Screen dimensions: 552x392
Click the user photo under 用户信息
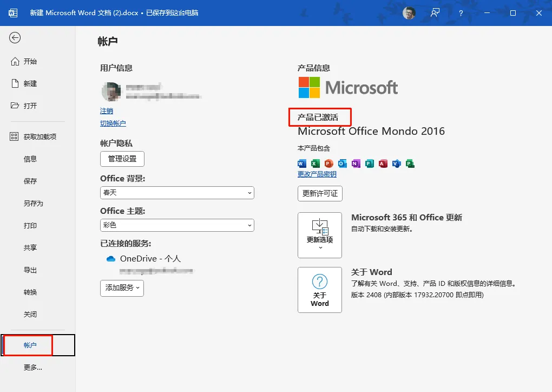tap(111, 92)
